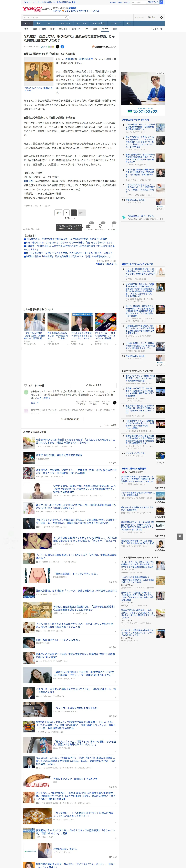React with 学びがある graduation cap icon
This screenshot has height=868, width=186.
point(89,226)
